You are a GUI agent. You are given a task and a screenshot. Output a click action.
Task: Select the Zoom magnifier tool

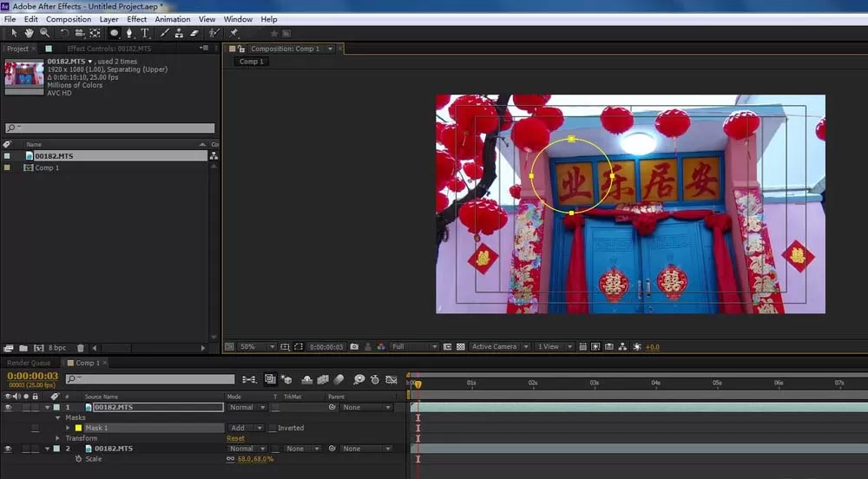pos(45,33)
